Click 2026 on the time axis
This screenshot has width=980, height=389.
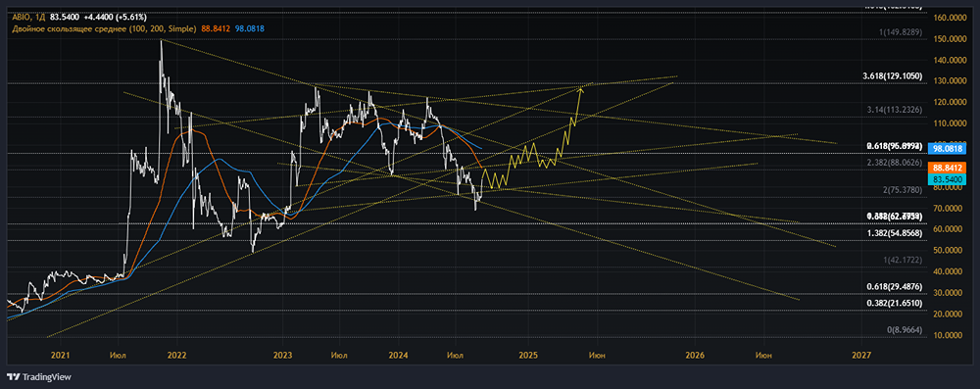[x=695, y=356]
